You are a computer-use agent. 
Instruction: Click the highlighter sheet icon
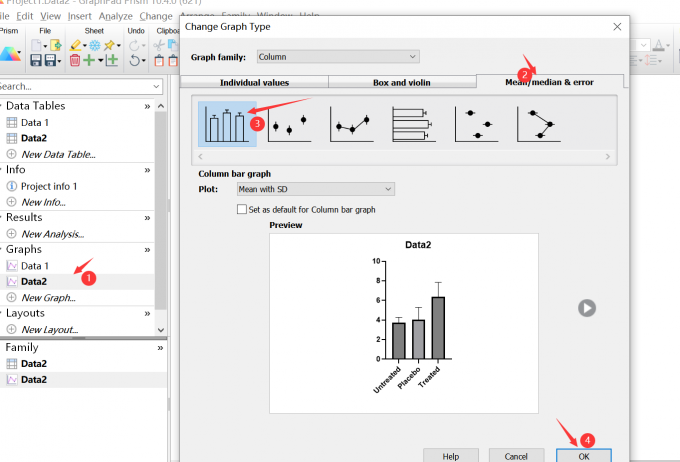pos(75,45)
